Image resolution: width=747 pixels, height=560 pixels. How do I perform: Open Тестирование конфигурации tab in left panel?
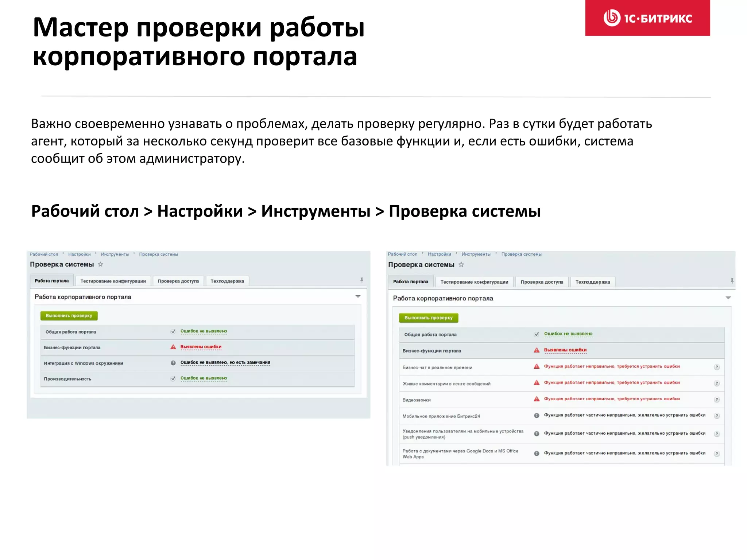(113, 281)
